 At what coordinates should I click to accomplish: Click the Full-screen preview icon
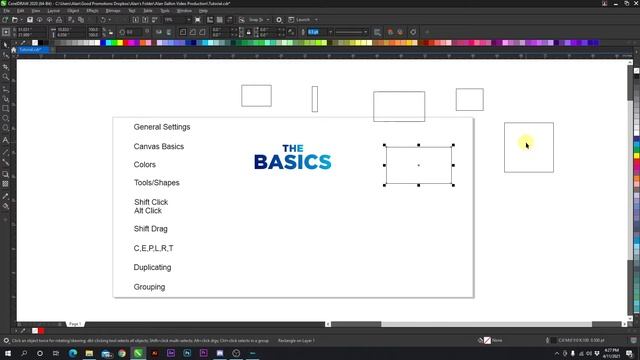tap(198, 20)
